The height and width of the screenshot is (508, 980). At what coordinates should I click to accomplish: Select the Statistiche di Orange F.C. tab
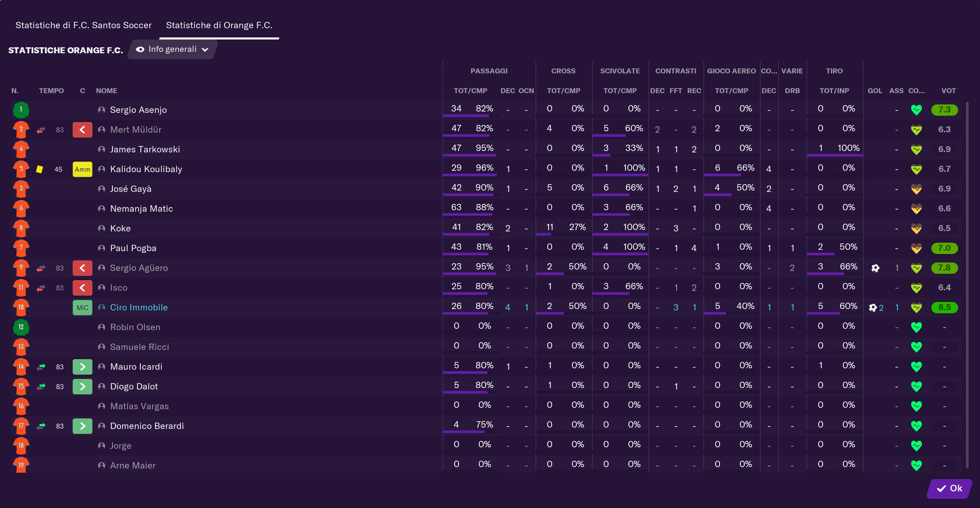[x=219, y=25]
